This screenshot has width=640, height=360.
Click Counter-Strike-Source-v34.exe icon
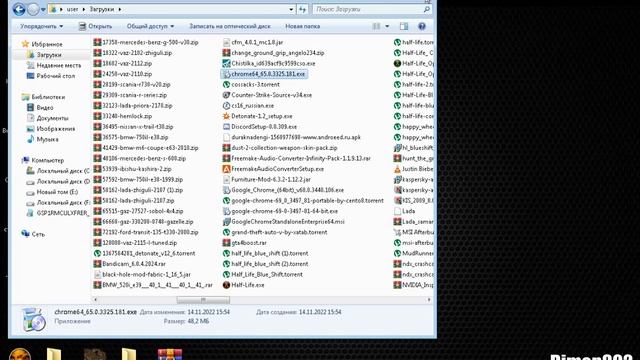(x=227, y=95)
